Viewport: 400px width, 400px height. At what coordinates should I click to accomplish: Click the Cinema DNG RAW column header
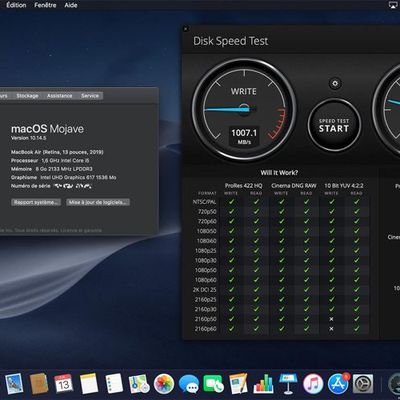point(294,186)
